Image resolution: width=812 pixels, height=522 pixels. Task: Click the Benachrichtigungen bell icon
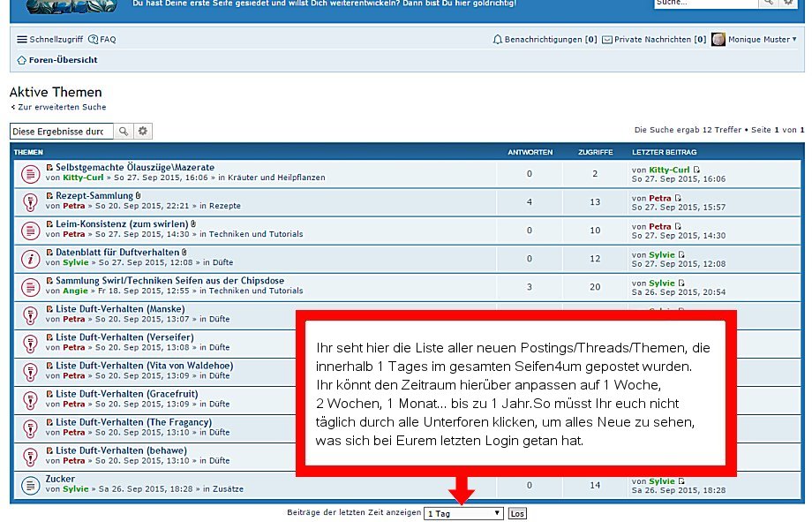(498, 40)
